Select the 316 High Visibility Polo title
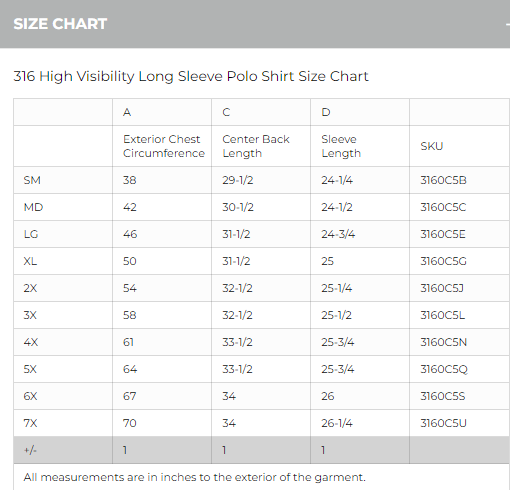Screen dimensions: 510x490 click(191, 76)
